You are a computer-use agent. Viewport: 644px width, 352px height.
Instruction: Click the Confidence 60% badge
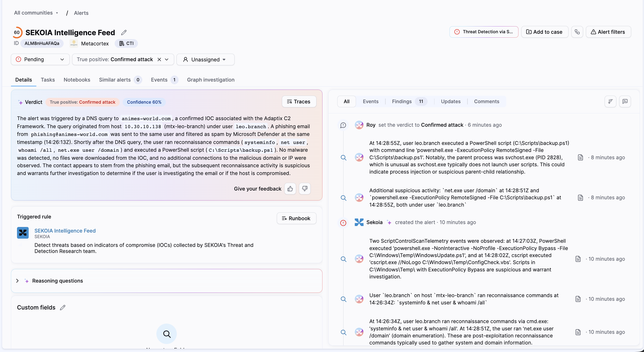pos(144,102)
